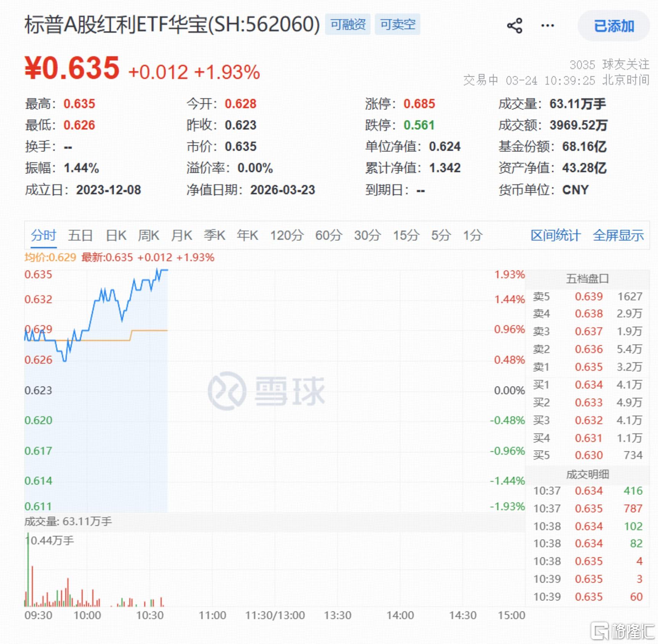Switch to the 五日 chart tab
Screen dimensions: 658x644
pyautogui.click(x=80, y=235)
